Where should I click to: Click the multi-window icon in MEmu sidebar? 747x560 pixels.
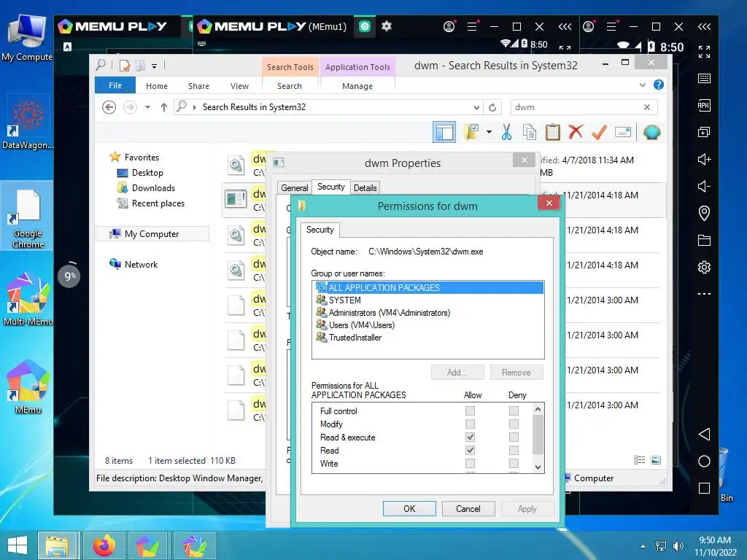(x=704, y=132)
